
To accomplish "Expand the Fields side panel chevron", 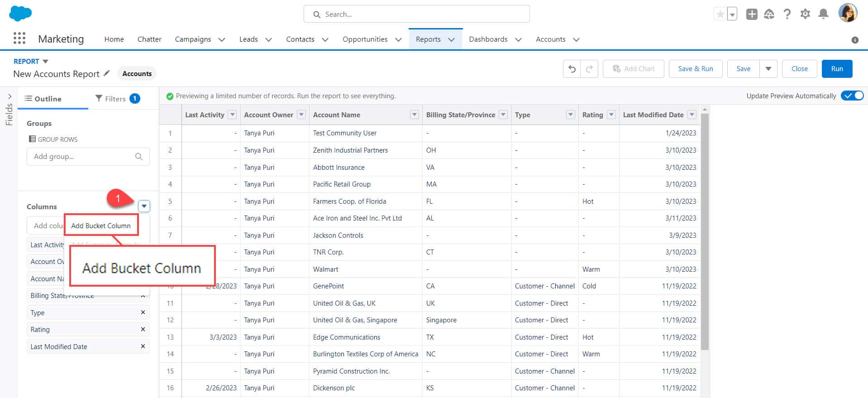I will click(x=10, y=96).
